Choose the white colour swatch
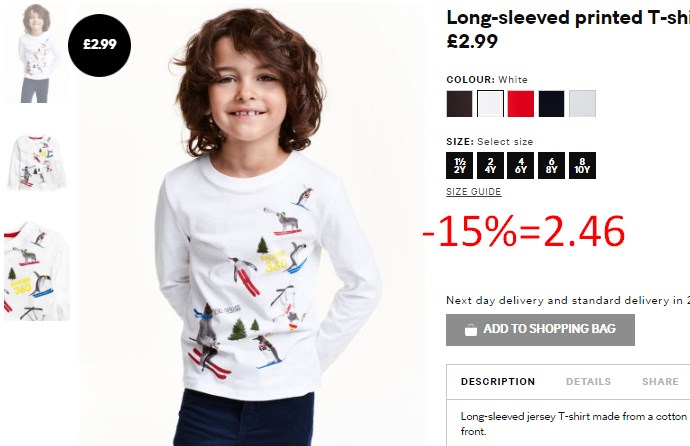 pos(490,104)
